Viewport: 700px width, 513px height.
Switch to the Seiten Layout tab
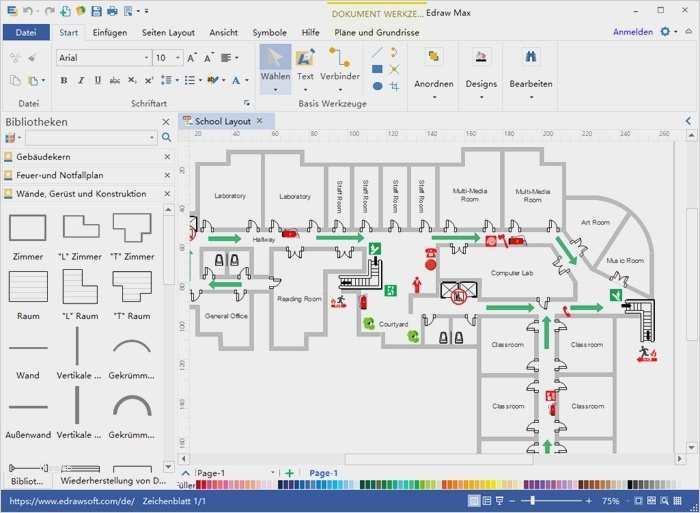pyautogui.click(x=168, y=32)
